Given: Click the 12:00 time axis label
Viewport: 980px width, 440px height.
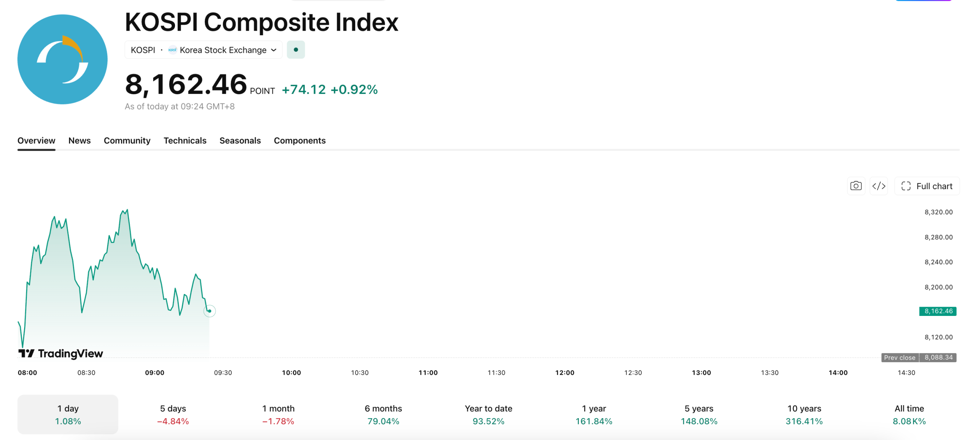Looking at the screenshot, I should pos(565,373).
